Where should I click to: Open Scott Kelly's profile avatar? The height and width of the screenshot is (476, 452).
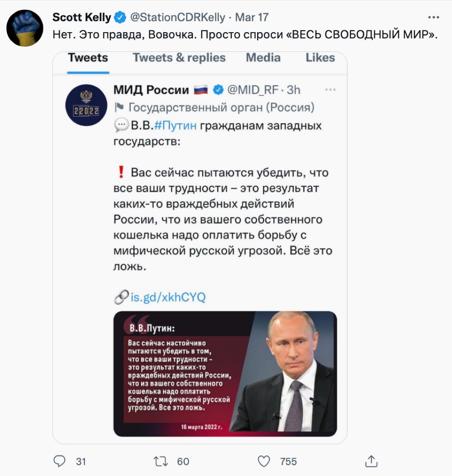[x=24, y=28]
